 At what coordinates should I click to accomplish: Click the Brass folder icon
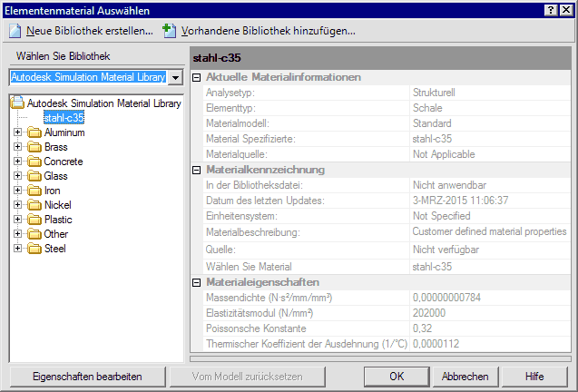coord(34,147)
